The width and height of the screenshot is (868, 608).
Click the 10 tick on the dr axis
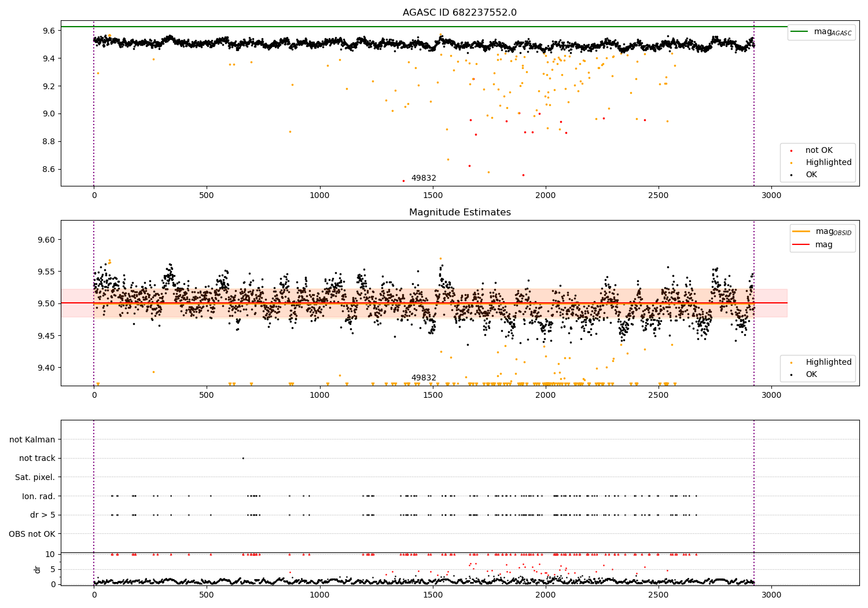coord(50,554)
